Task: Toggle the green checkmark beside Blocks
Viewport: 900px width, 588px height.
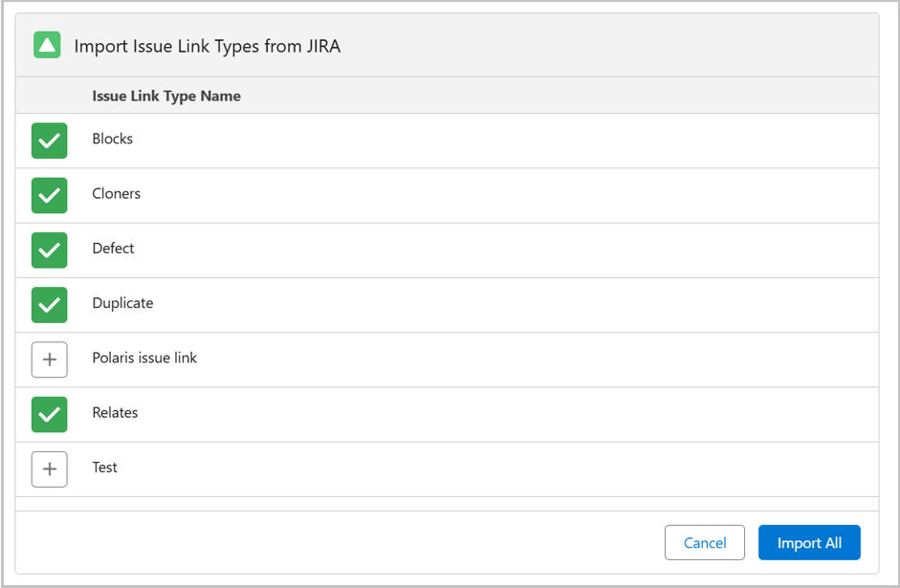Action: coord(50,141)
